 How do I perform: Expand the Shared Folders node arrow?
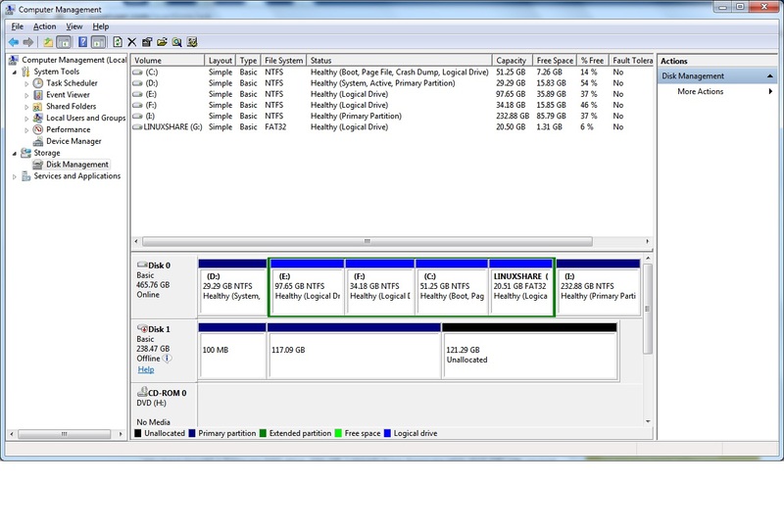coord(26,107)
